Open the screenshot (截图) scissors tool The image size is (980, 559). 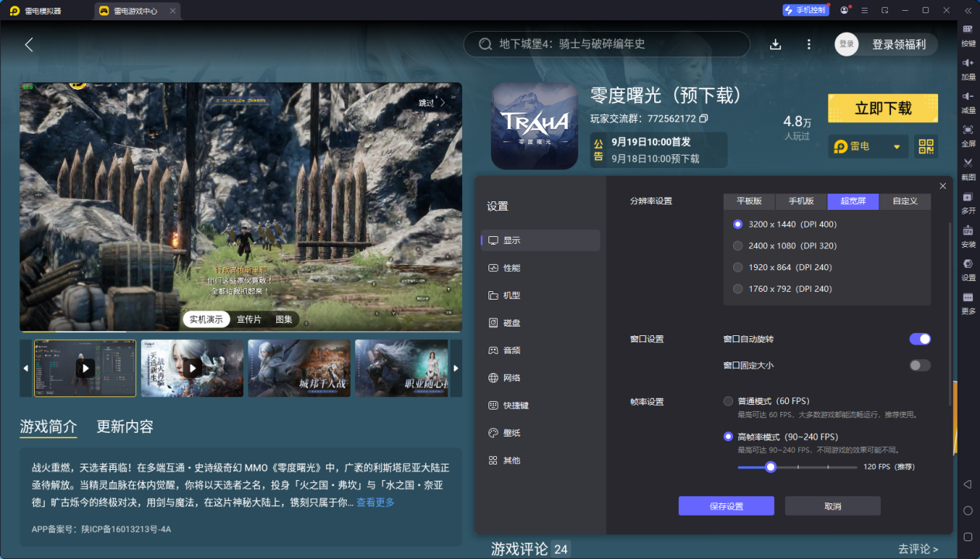click(x=968, y=164)
